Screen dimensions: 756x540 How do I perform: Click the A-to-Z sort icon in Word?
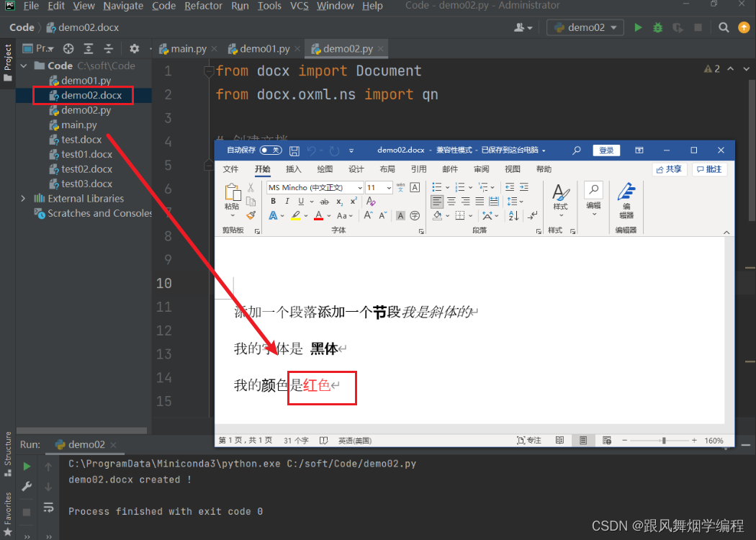pyautogui.click(x=514, y=215)
